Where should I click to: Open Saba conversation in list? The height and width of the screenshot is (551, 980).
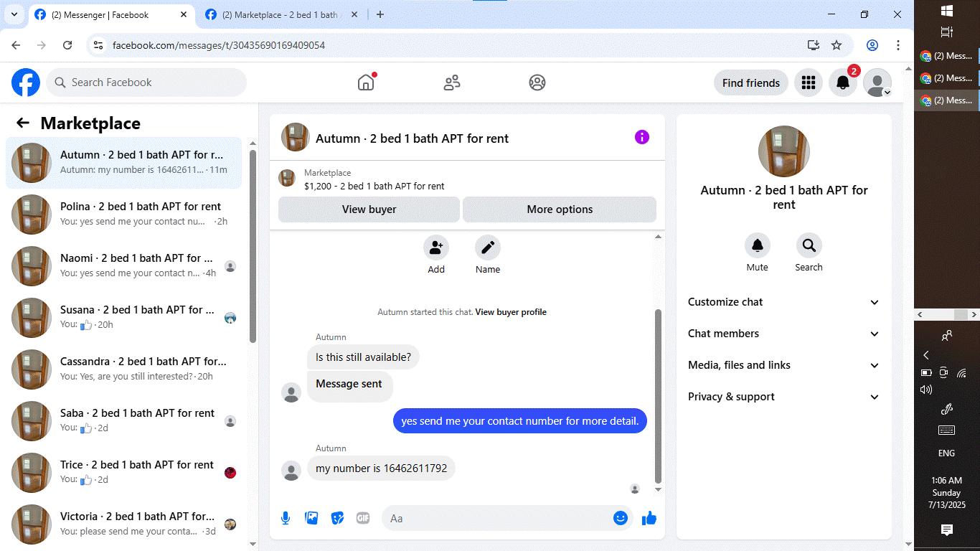pyautogui.click(x=123, y=421)
